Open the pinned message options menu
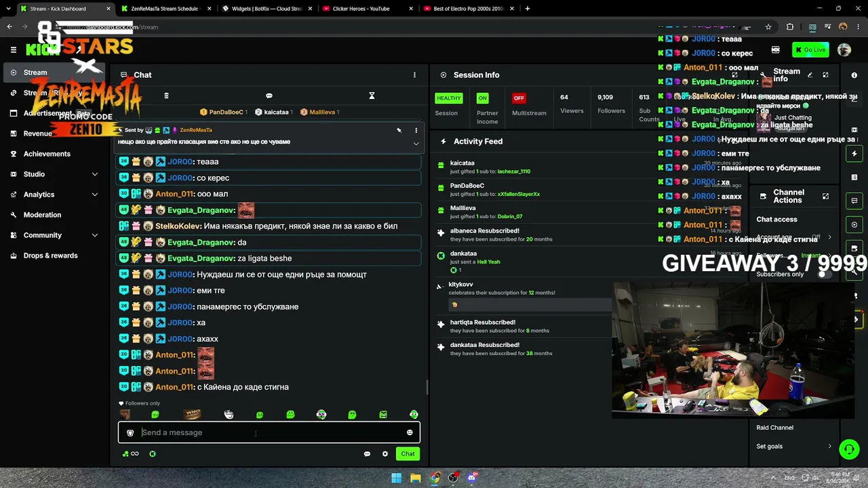 (x=416, y=130)
